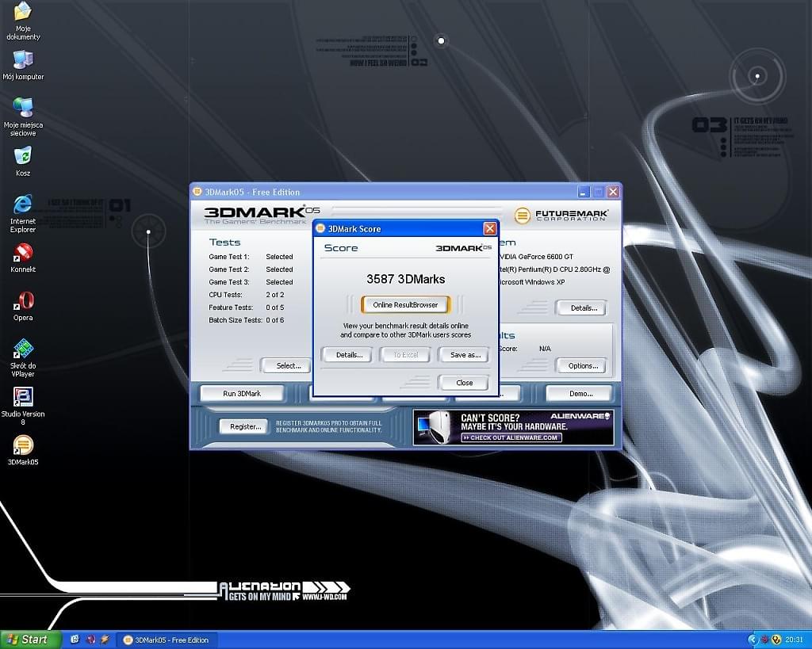Click the Pentium(R) D CPU 2.80GHz text
The width and height of the screenshot is (812, 649).
pos(554,269)
